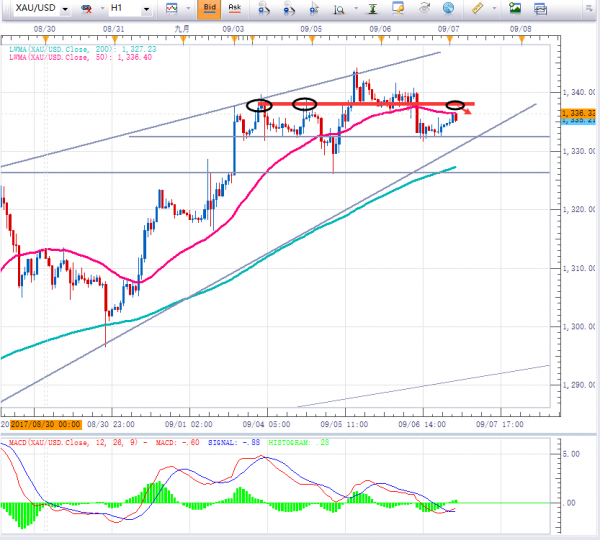
Task: Expand the arrow beside the red-X symbol icon
Action: point(102,8)
